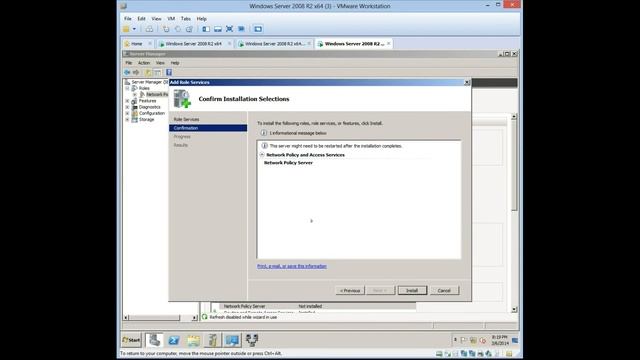The width and height of the screenshot is (640, 360).
Task: Select Features in the console tree
Action: click(x=147, y=101)
